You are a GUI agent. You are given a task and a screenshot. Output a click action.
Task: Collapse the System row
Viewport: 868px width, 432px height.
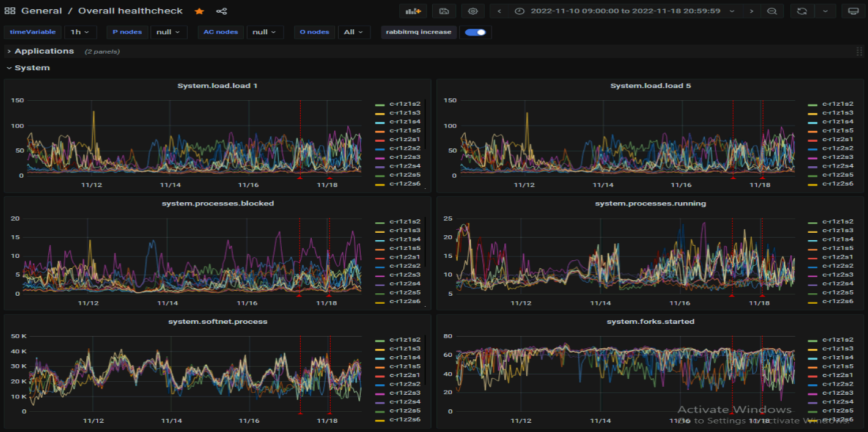(32, 68)
